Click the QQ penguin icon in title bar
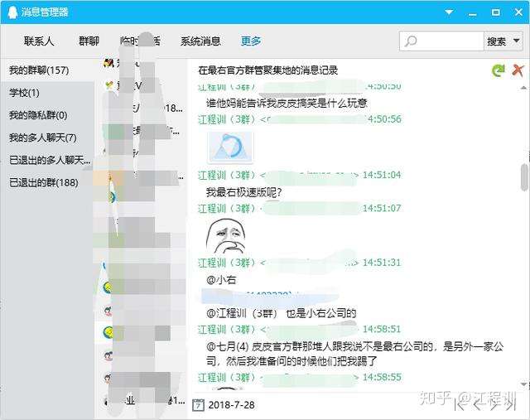The width and height of the screenshot is (530, 420). point(12,12)
